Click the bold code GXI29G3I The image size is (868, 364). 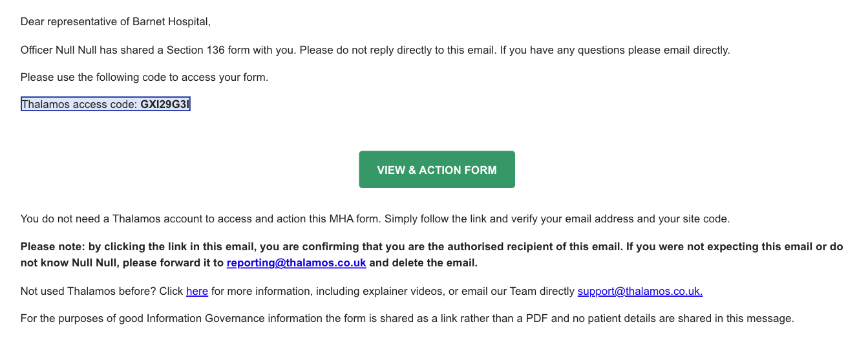[x=165, y=105]
